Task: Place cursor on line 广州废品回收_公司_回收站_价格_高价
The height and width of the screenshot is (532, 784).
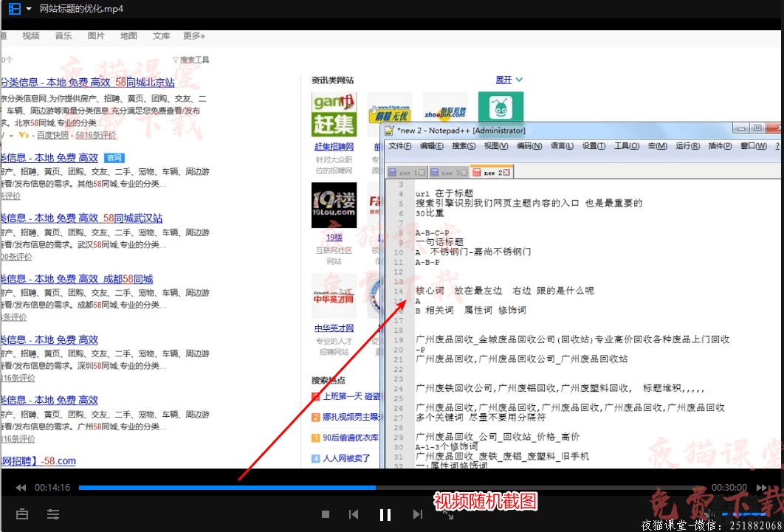Action: click(498, 437)
